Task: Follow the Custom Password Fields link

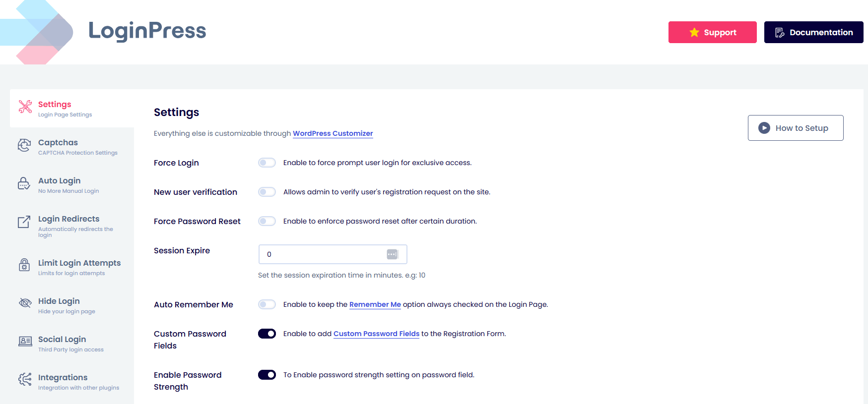Action: tap(377, 334)
